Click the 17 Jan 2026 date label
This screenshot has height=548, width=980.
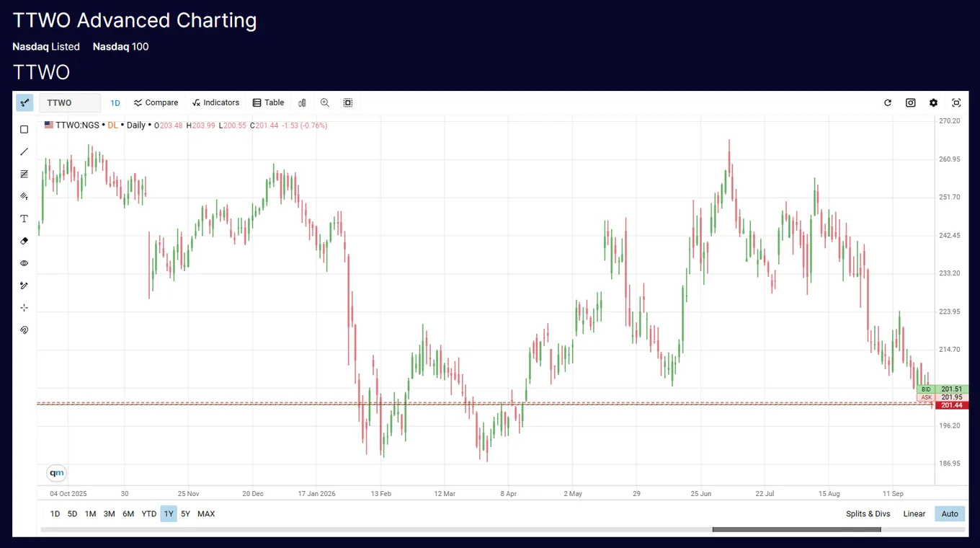[x=317, y=494]
